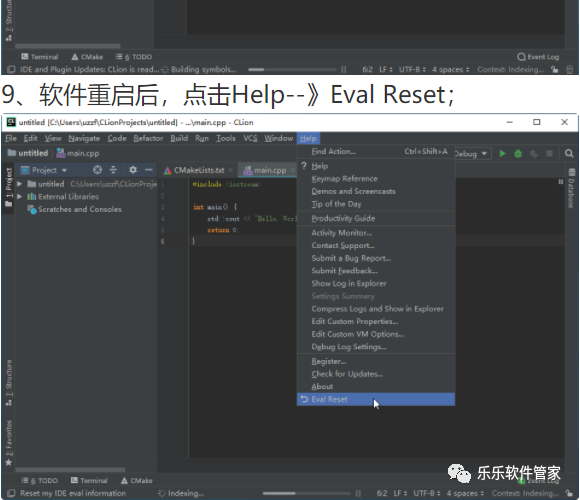Click indexing progress bar in lower status bar
The image size is (580, 500).
point(306,493)
